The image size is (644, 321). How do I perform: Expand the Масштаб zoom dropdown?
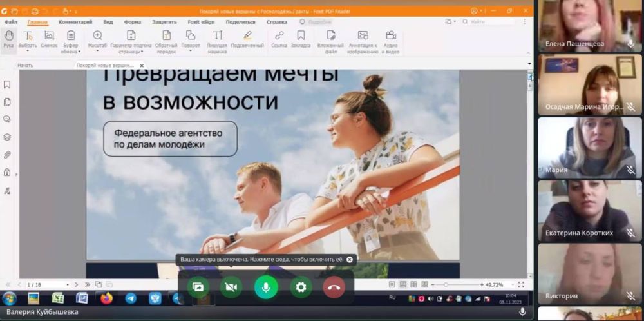[97, 51]
